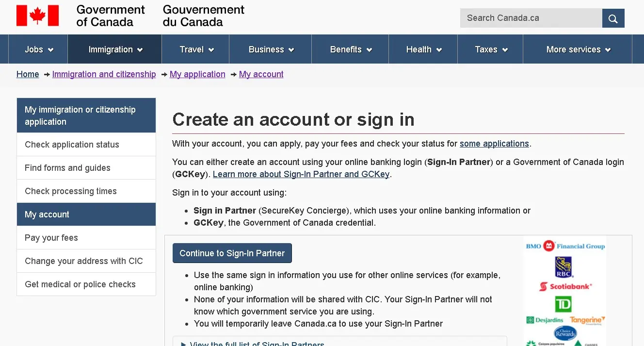Select Pay your fees in sidebar
Viewport: 644px width, 346px height.
pos(86,238)
